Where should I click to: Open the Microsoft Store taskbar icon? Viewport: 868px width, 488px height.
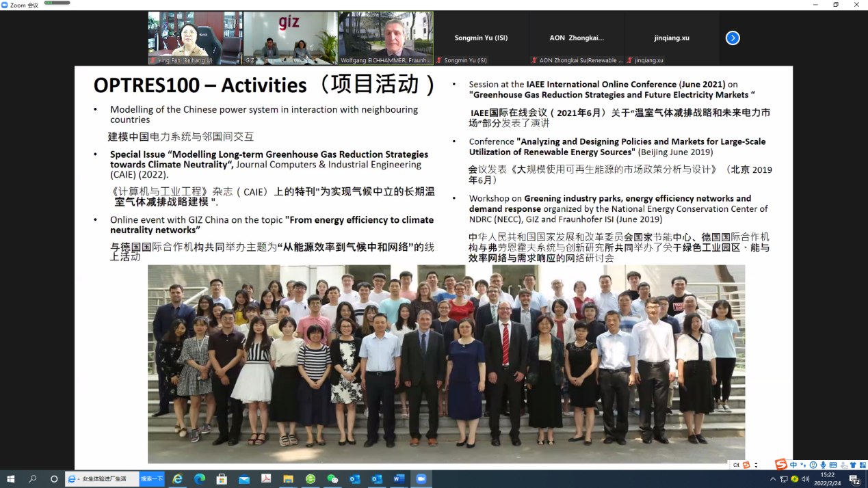pos(222,479)
